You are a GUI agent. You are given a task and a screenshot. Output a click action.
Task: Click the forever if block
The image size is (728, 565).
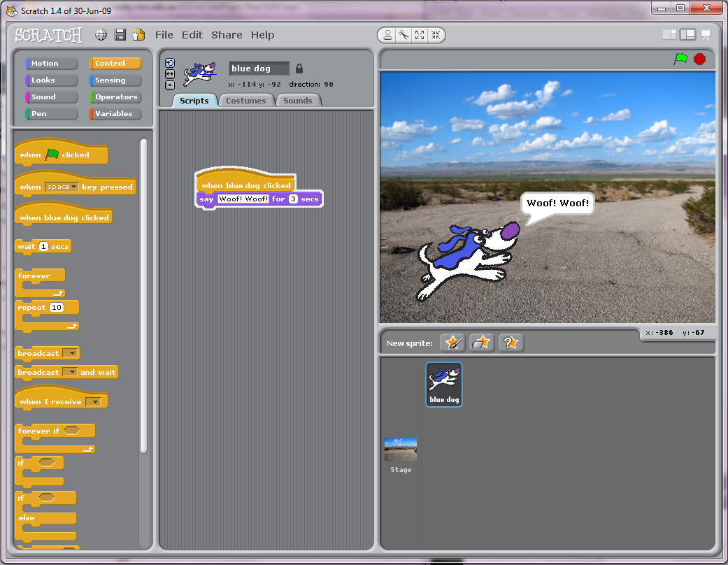[55, 438]
